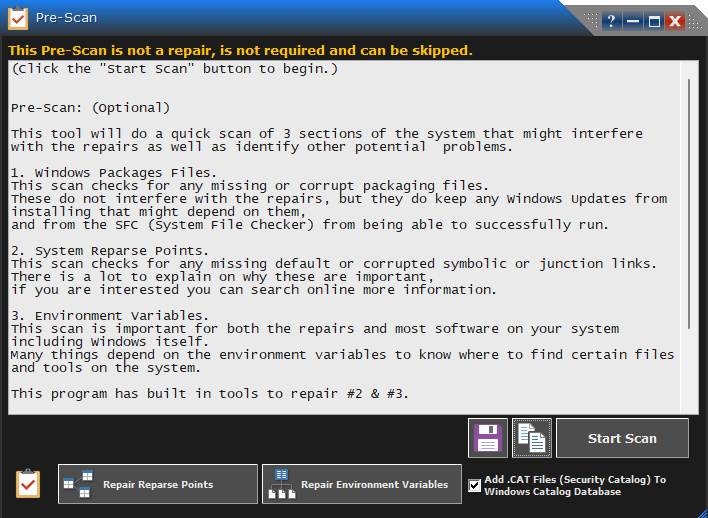Close the Pre-Scan window
The image size is (708, 518).
(x=675, y=20)
